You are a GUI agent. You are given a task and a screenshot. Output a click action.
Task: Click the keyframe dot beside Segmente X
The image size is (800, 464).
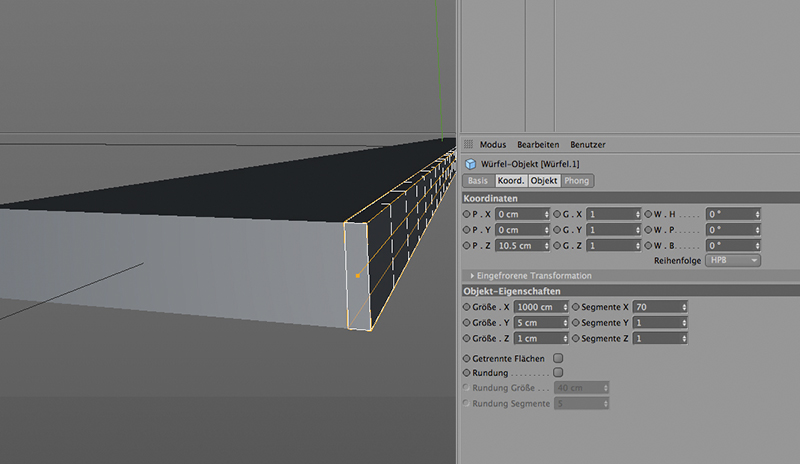click(575, 307)
